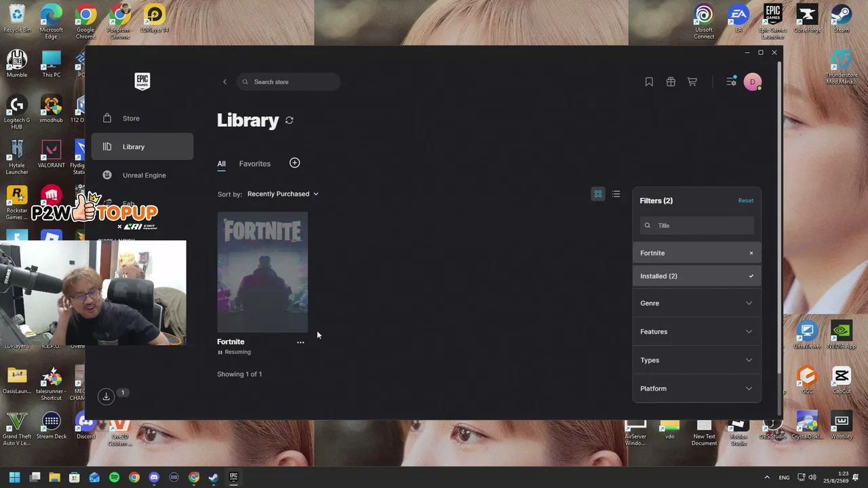The width and height of the screenshot is (868, 488).
Task: Open Microsoft Edge desktop shortcut
Action: [52, 22]
